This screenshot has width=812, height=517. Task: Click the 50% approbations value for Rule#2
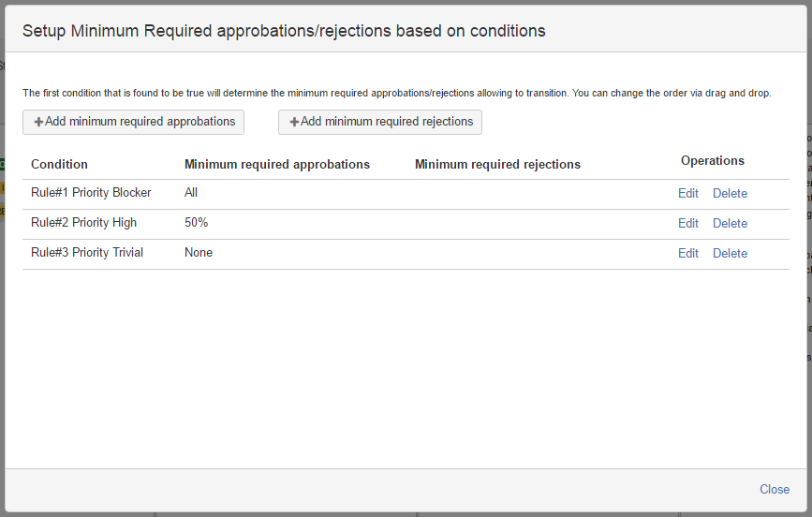[196, 223]
